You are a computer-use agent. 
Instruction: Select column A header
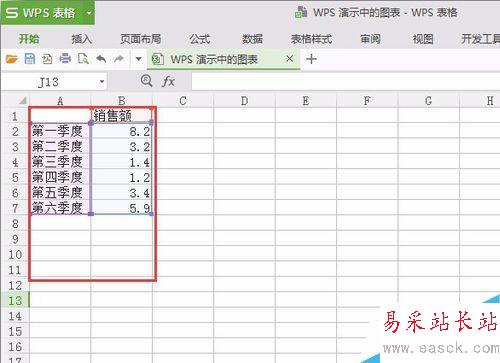(x=60, y=101)
